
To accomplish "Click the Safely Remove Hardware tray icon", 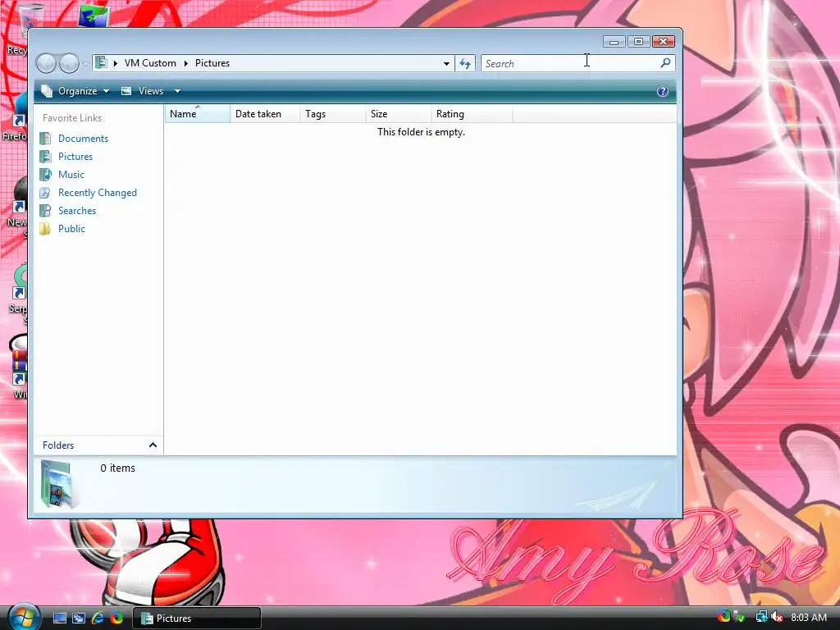I will (x=740, y=617).
